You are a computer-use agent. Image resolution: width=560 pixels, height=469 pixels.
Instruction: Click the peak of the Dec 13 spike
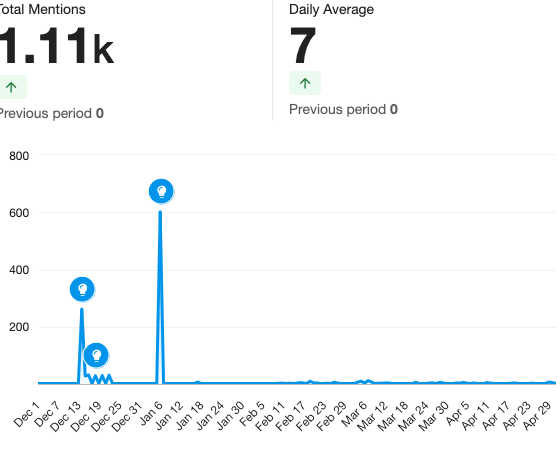tap(82, 310)
